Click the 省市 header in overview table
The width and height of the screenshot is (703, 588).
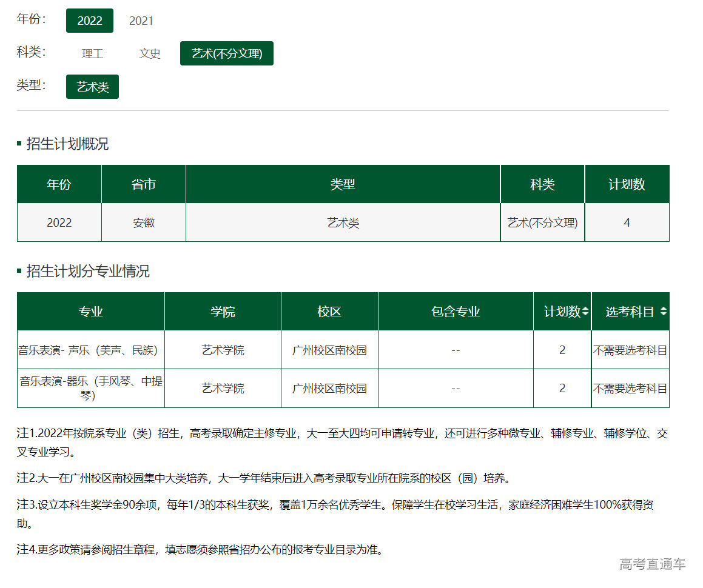point(144,184)
